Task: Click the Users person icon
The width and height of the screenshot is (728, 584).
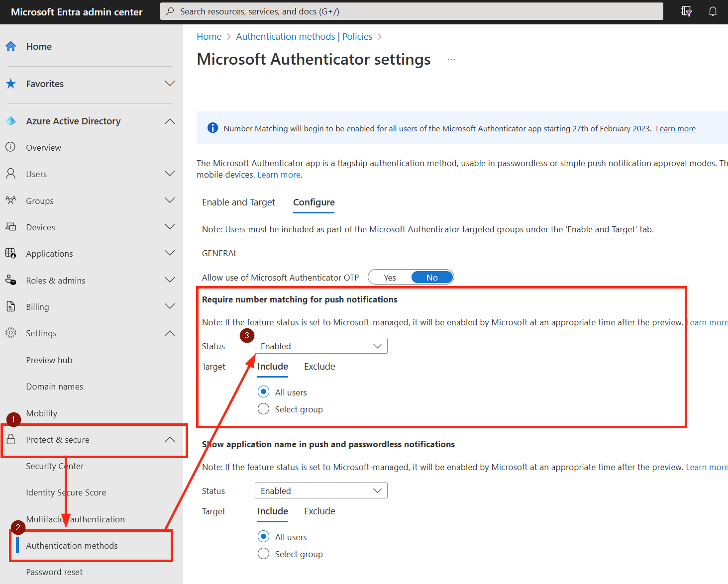Action: click(x=10, y=174)
